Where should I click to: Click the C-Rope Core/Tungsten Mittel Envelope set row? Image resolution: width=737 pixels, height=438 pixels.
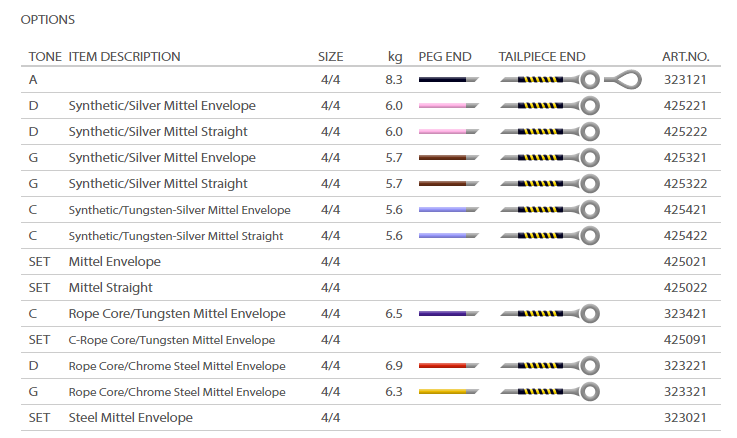point(171,340)
